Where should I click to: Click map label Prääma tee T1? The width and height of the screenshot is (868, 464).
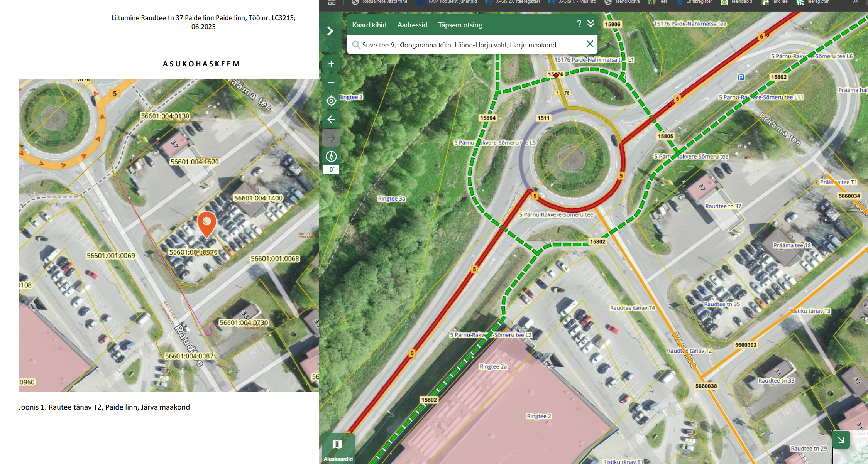(x=838, y=182)
